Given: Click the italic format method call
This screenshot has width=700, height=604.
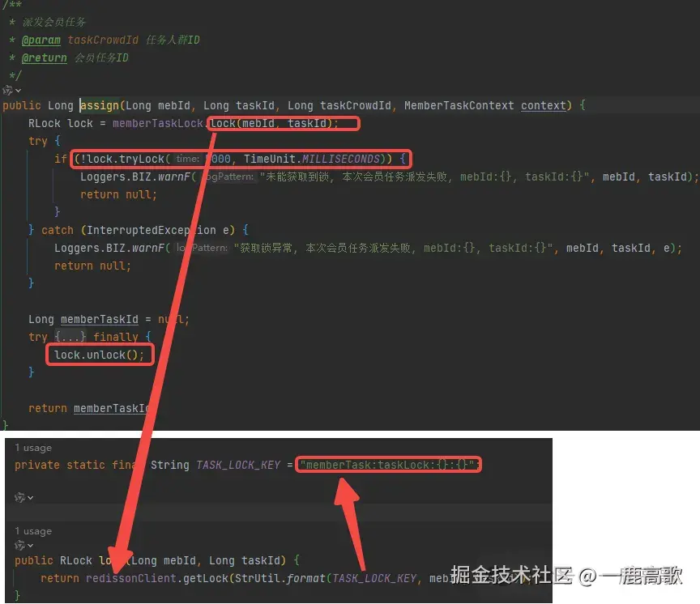Looking at the screenshot, I should (305, 578).
